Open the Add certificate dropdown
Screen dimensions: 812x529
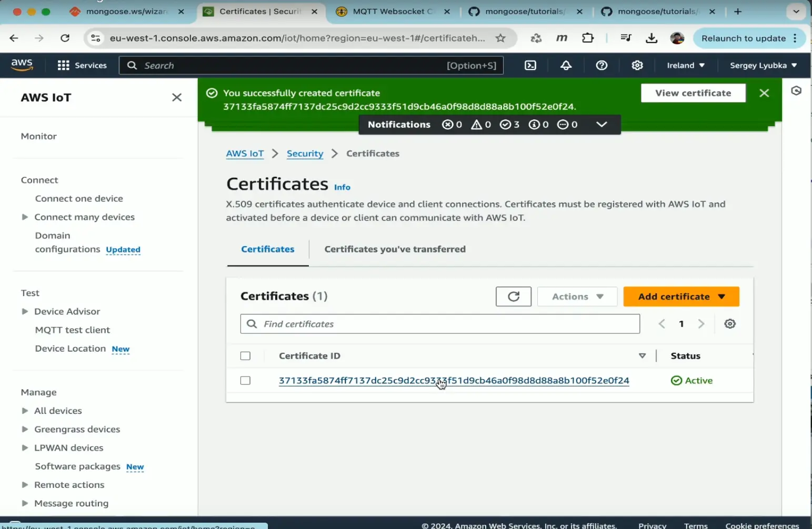681,297
